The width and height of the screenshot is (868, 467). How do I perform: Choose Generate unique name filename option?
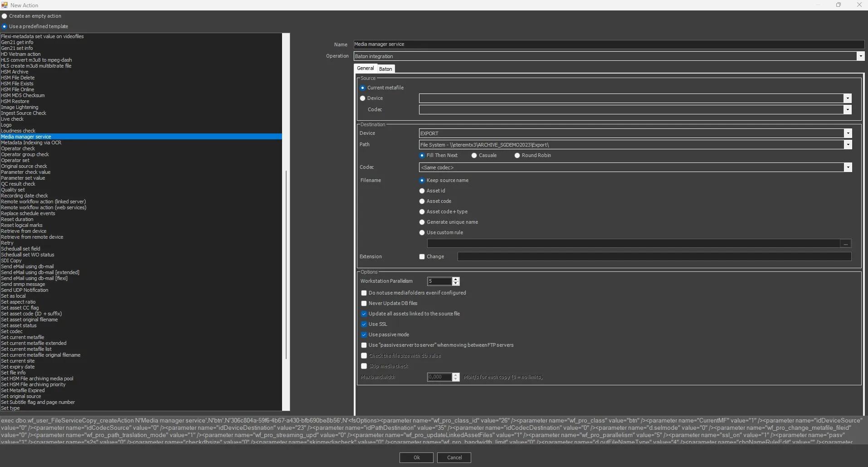click(422, 222)
